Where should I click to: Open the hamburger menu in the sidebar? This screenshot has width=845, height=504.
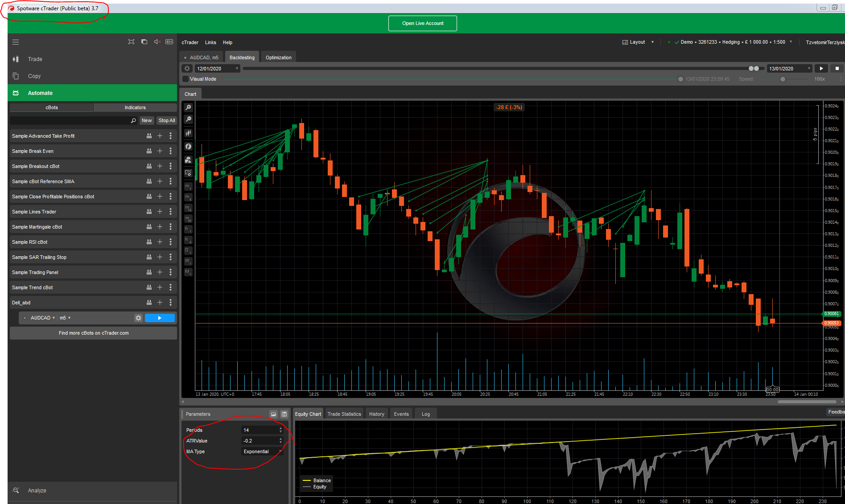(16, 42)
